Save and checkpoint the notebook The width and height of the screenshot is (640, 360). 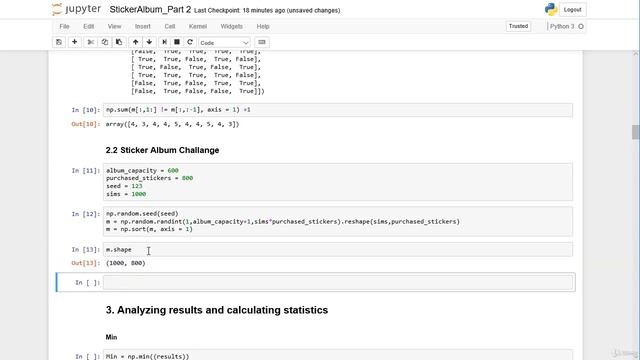coord(59,42)
